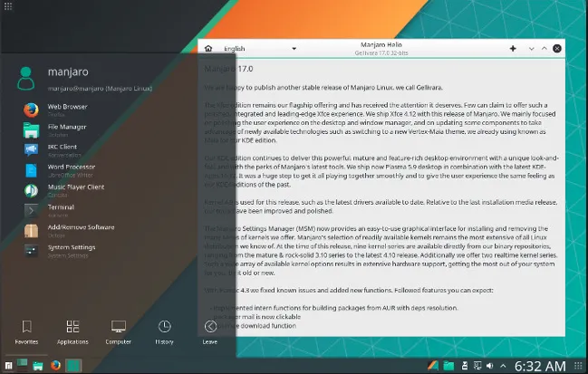Open the virtual desktop pager
Image resolution: width=588 pixels, height=374 pixels.
[x=23, y=365]
